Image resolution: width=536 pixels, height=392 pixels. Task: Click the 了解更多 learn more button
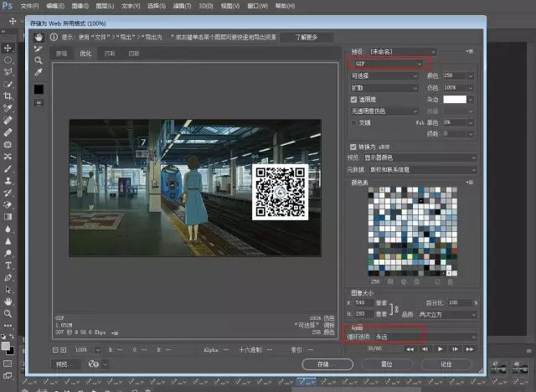pos(305,38)
